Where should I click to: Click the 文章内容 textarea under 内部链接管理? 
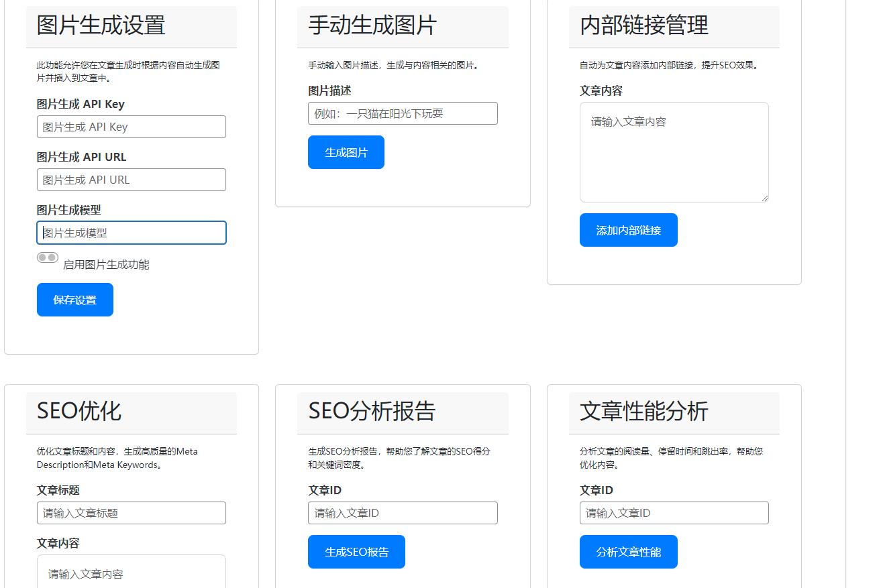point(674,152)
